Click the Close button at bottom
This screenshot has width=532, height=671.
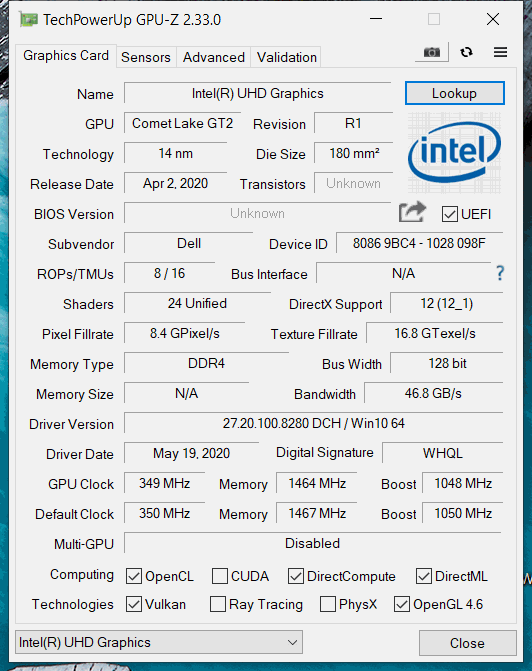[x=467, y=643]
